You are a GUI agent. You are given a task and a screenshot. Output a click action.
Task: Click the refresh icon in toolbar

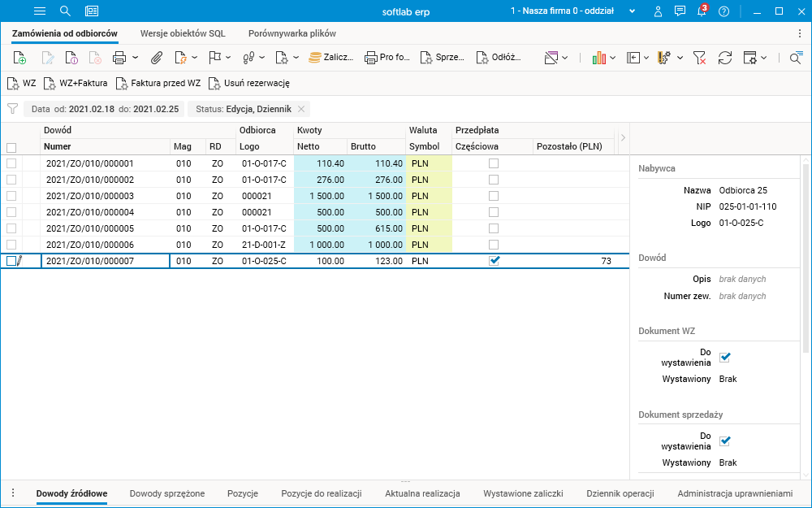pyautogui.click(x=725, y=58)
